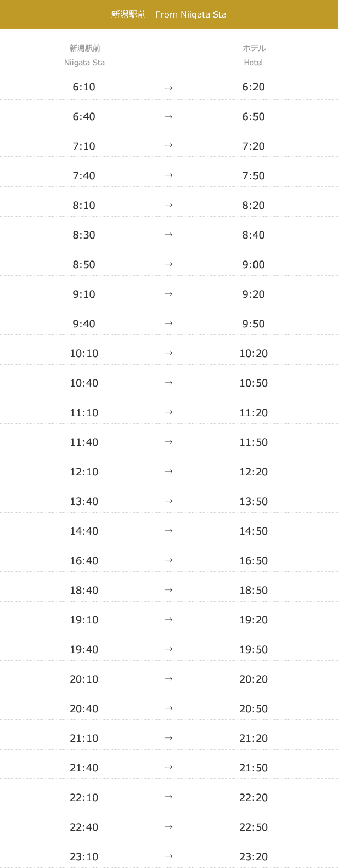Click the Hotel column heading

click(253, 55)
